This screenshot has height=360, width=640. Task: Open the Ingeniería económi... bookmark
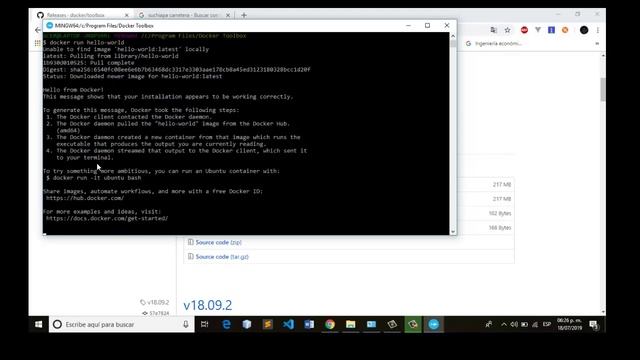pos(493,43)
